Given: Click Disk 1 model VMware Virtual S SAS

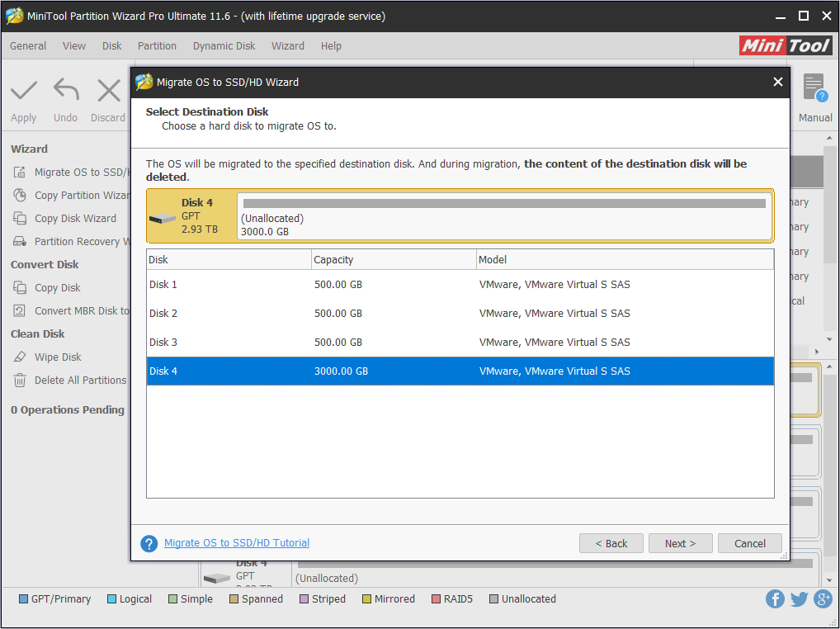Looking at the screenshot, I should coord(554,285).
